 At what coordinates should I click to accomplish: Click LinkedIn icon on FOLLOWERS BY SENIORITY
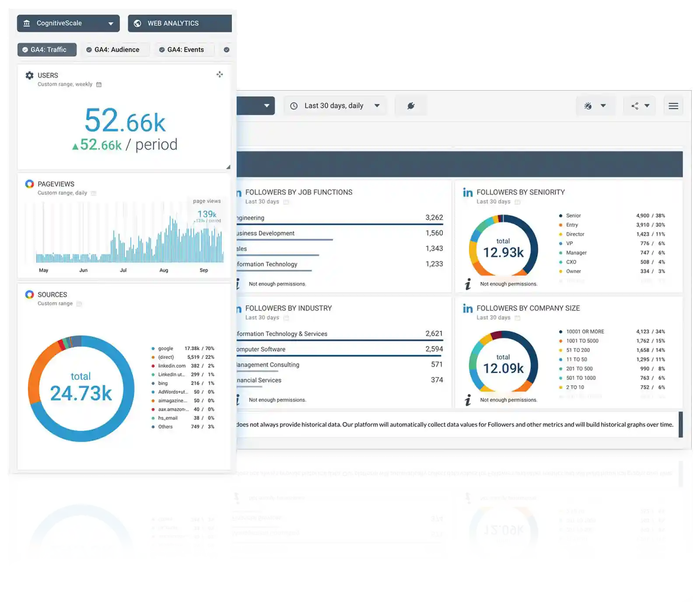[x=468, y=192]
